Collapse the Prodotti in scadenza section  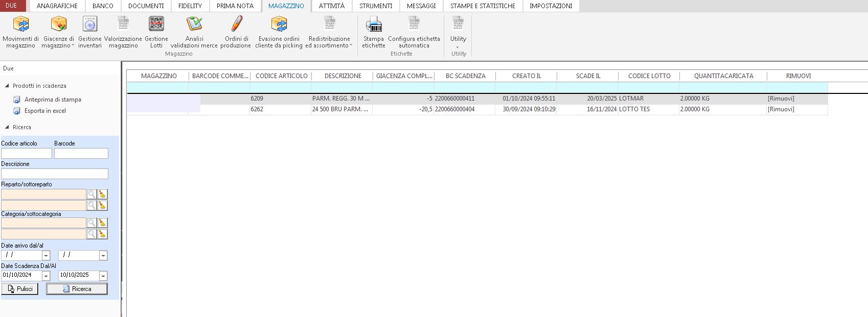(x=7, y=86)
